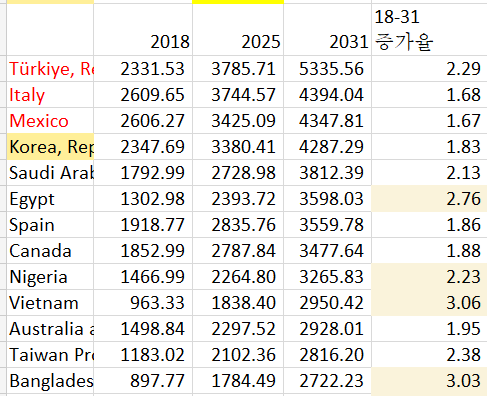Click the cell containing 897.77

[x=143, y=381]
